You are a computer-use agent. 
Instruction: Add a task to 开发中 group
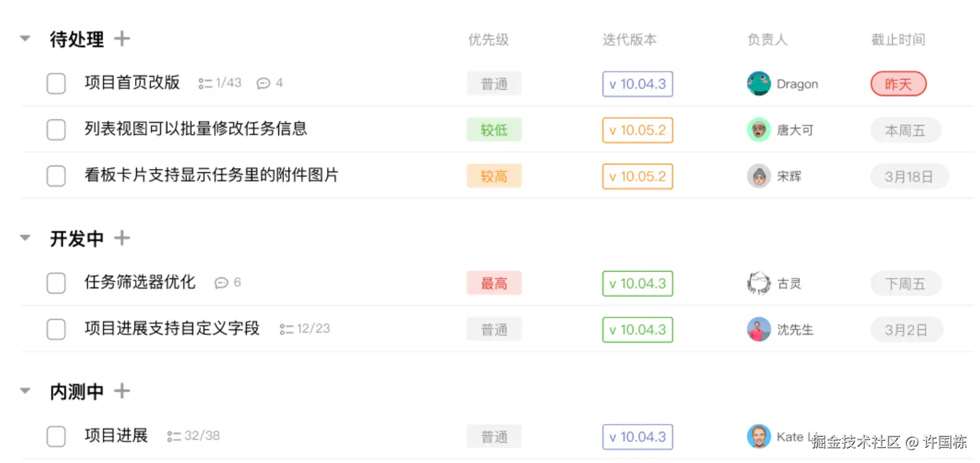[122, 238]
